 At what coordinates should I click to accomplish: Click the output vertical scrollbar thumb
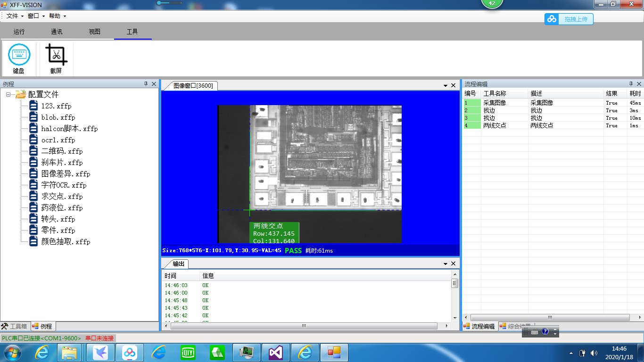coord(455,283)
